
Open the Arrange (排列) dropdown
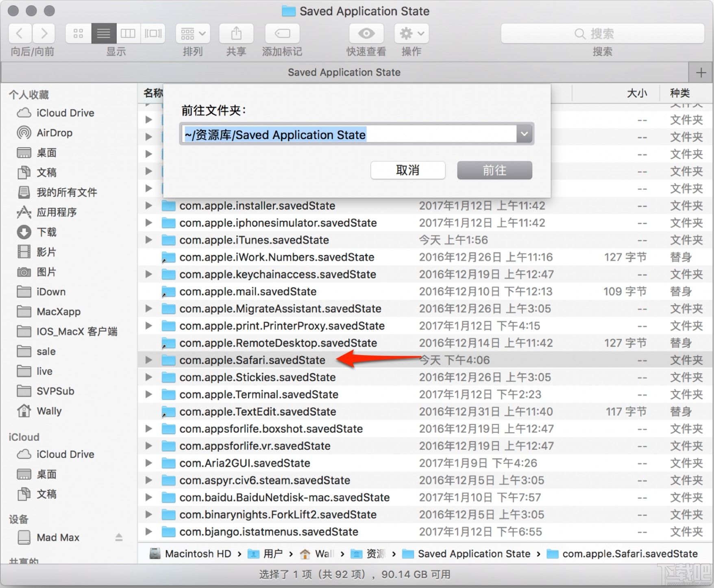pyautogui.click(x=192, y=33)
